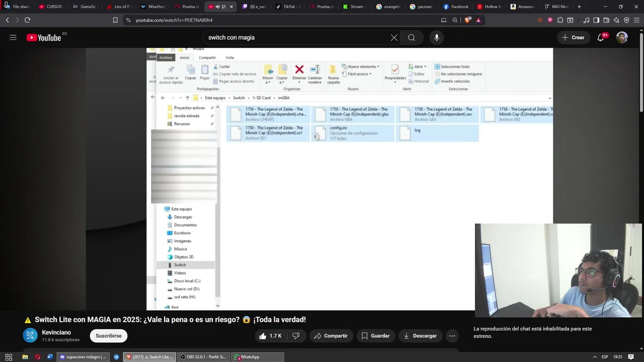This screenshot has height=362, width=644.
Task: Click the 19:25 taskbar clock
Action: pyautogui.click(x=618, y=357)
